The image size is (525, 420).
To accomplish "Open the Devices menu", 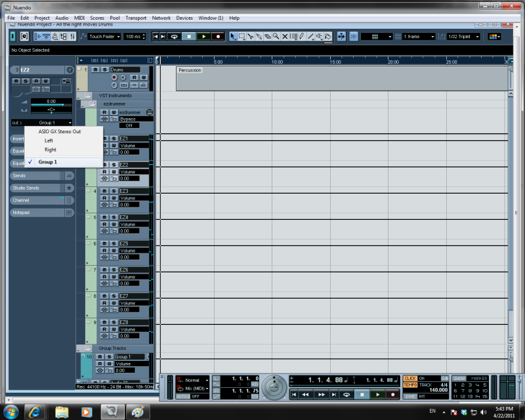I will click(184, 18).
